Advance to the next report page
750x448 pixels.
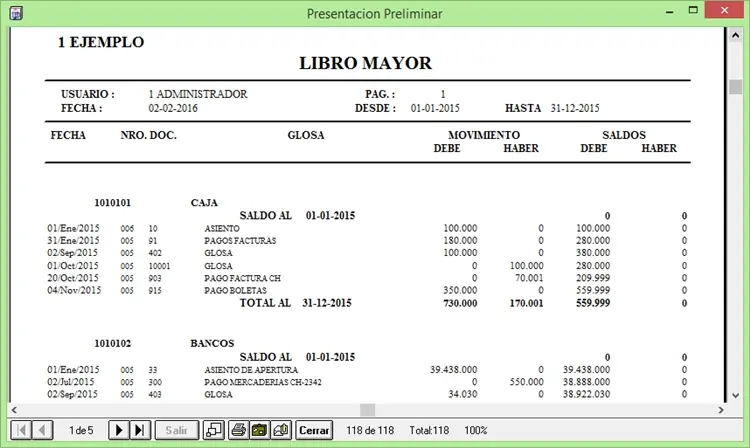click(x=119, y=430)
